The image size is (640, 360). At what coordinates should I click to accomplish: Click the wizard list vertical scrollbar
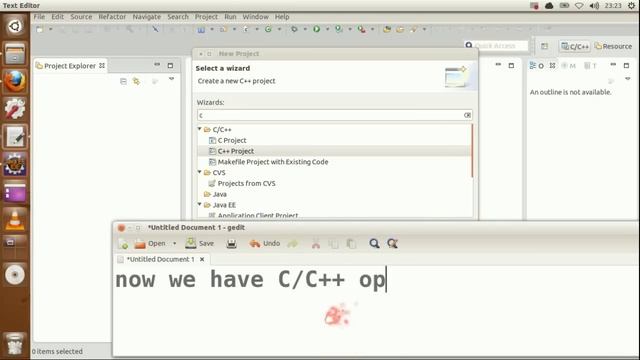click(472, 151)
